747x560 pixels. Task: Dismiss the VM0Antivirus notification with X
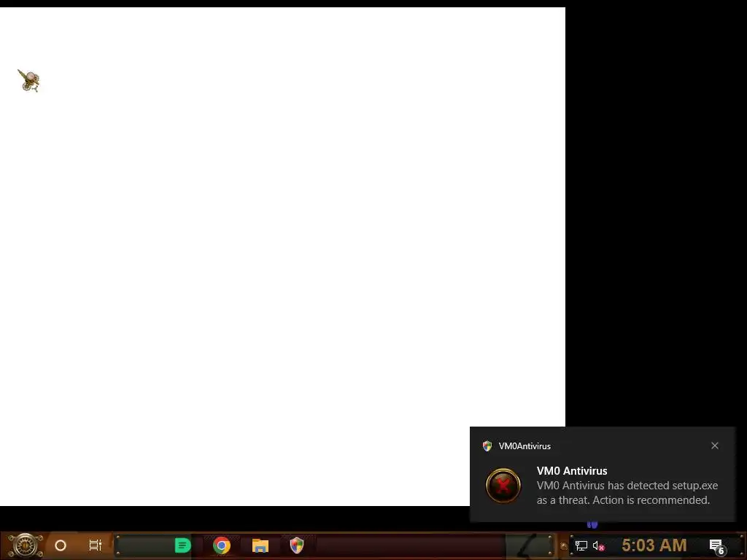[715, 446]
